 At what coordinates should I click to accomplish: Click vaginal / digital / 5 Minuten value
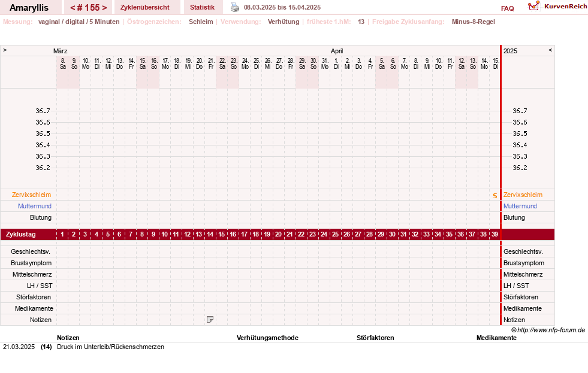pyautogui.click(x=79, y=22)
